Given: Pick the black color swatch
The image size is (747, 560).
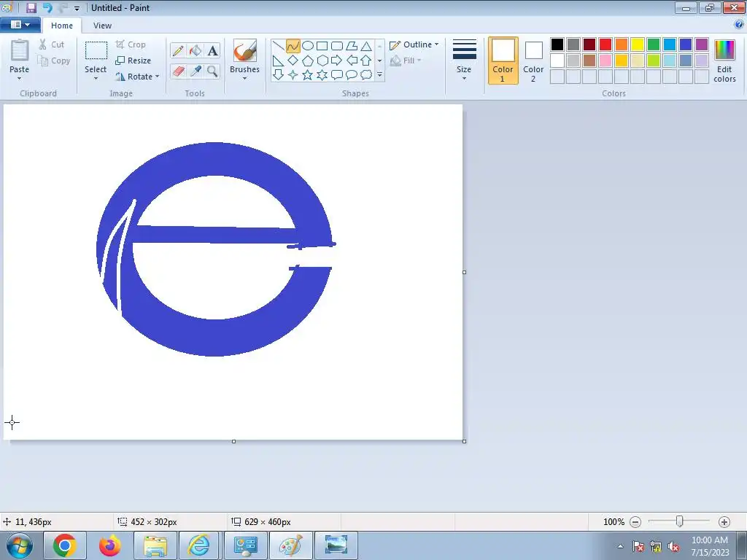Looking at the screenshot, I should [557, 44].
